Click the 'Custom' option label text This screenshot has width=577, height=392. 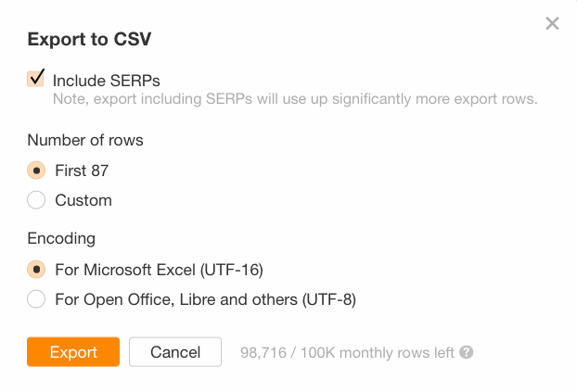click(x=83, y=200)
